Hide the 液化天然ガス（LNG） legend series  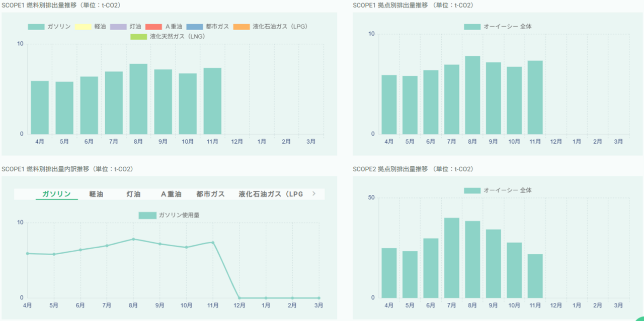[168, 37]
